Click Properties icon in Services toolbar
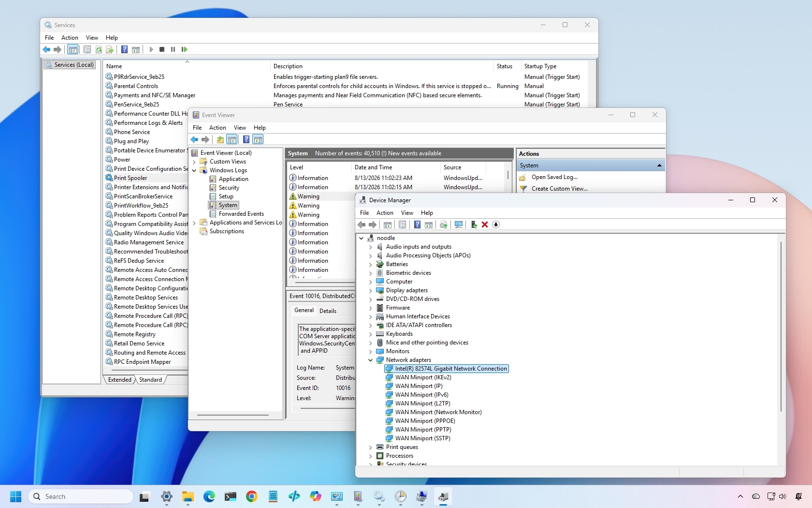812x508 pixels. point(87,49)
